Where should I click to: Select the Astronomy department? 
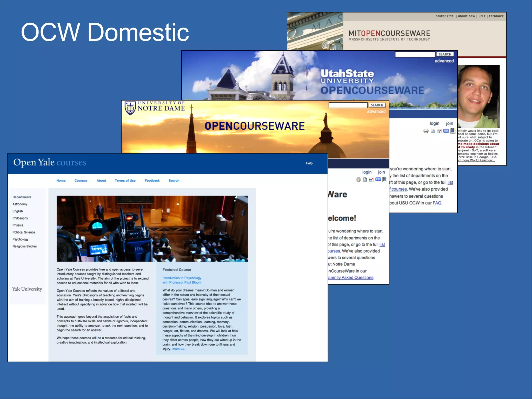click(20, 204)
